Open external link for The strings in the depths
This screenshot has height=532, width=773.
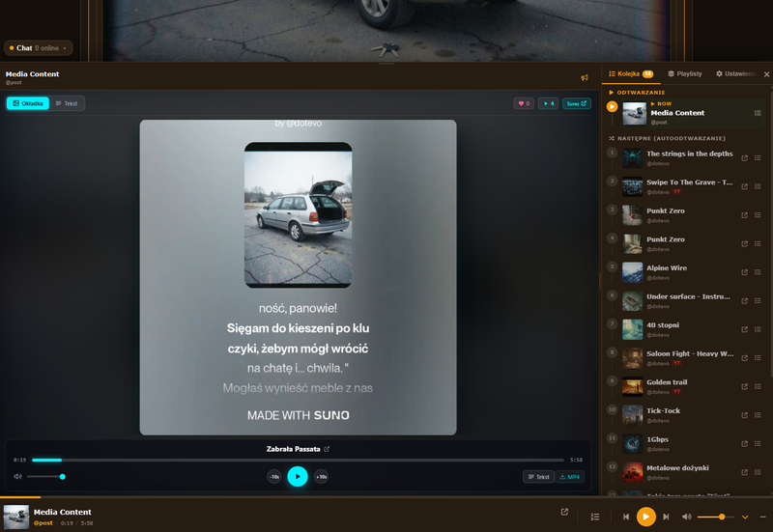pos(744,158)
